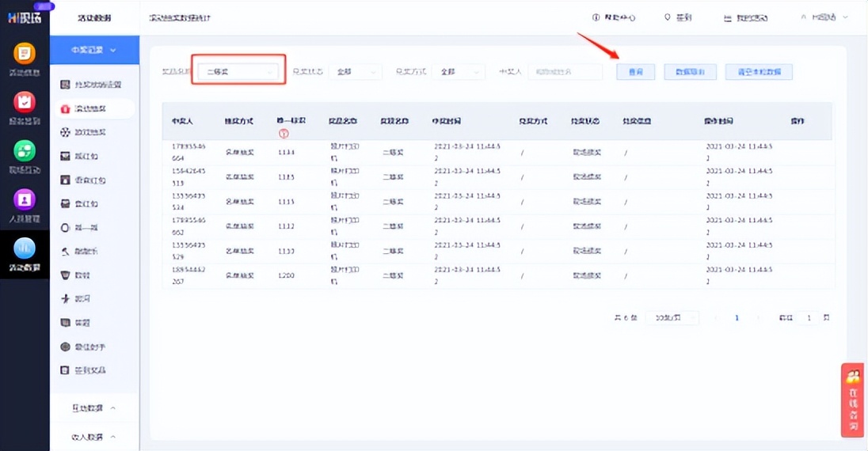
Task: Click the table cell showing 1114
Action: (286, 152)
